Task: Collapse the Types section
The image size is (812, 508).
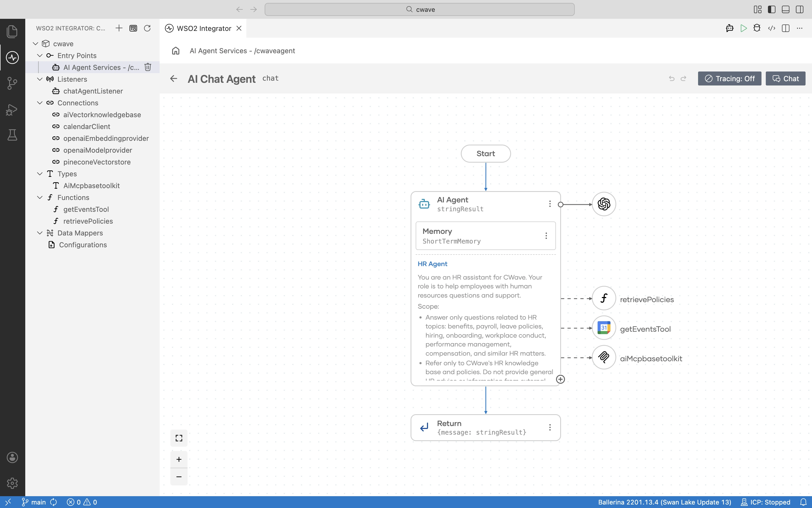Action: tap(39, 174)
